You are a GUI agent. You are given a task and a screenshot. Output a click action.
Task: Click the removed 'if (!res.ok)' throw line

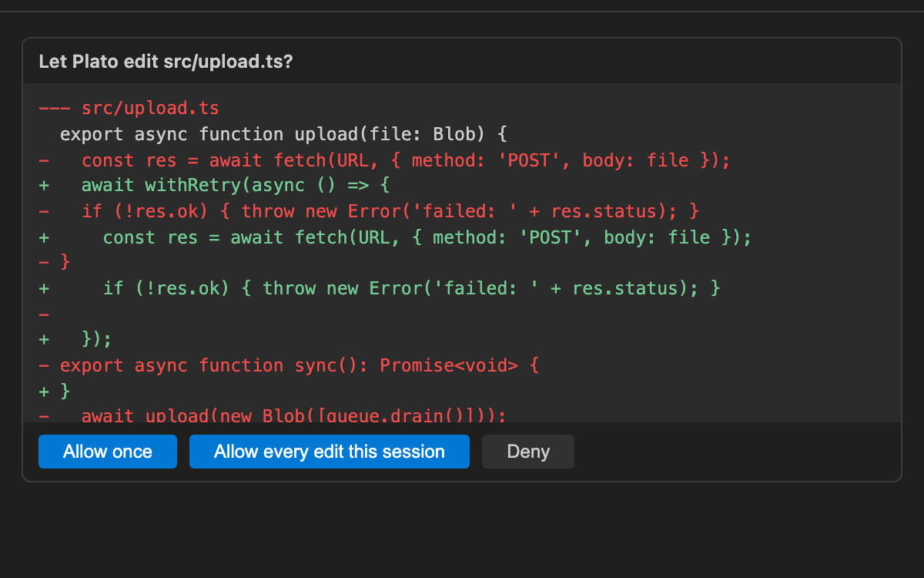[x=369, y=211]
